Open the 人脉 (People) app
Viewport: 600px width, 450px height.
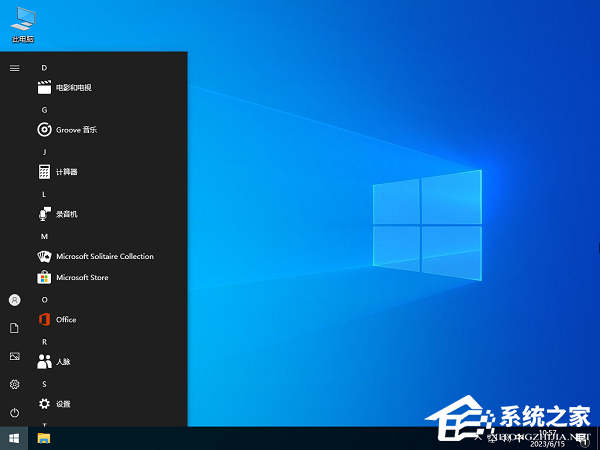62,362
